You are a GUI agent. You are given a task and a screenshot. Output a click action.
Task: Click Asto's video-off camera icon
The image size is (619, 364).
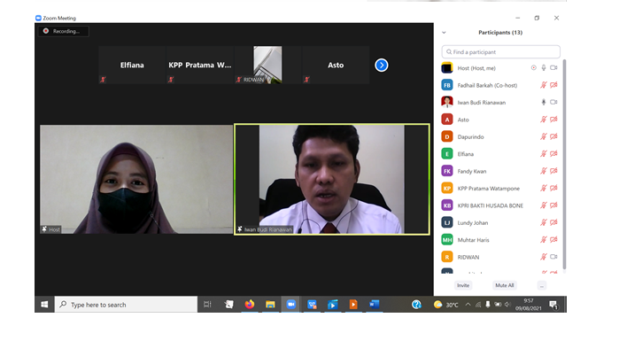tap(553, 120)
